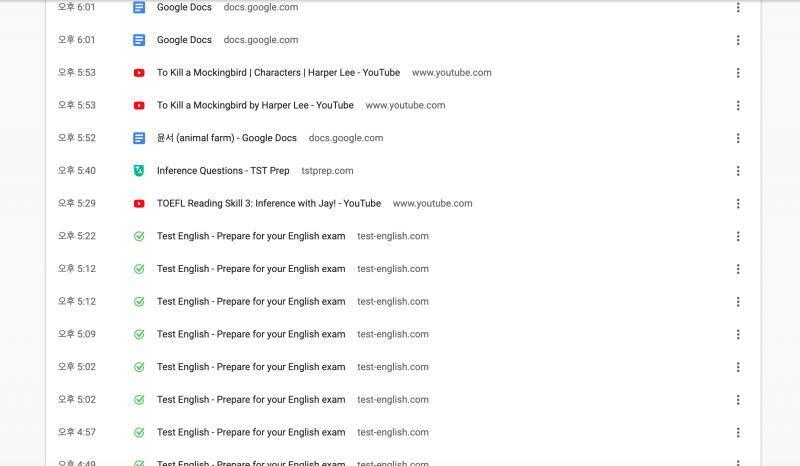This screenshot has height=466, width=800.
Task: Open three-dot menu for Inference Questions entry
Action: tap(738, 171)
